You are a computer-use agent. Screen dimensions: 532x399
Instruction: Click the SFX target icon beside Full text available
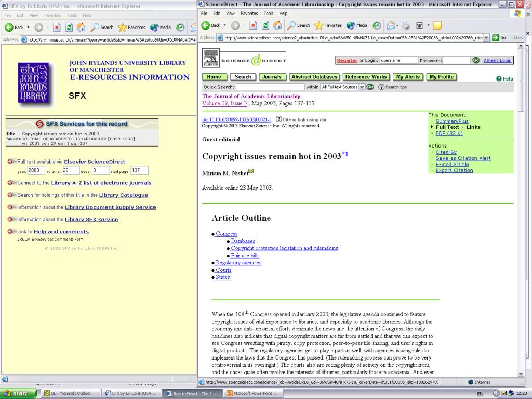11,162
